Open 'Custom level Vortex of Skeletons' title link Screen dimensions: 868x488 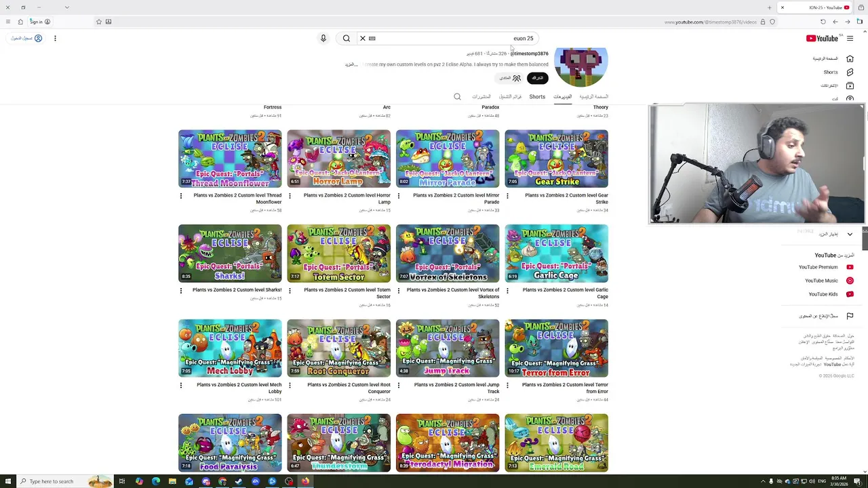453,293
